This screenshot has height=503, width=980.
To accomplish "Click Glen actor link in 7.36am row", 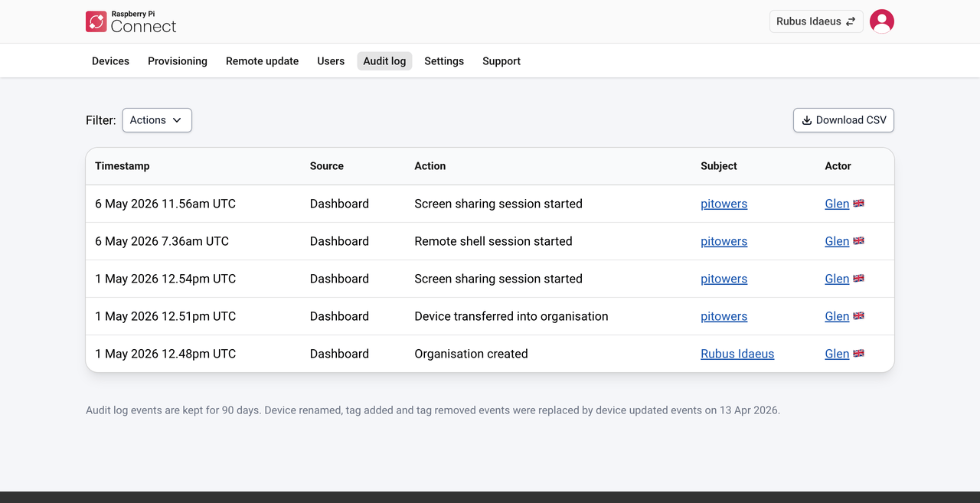I will pos(837,241).
